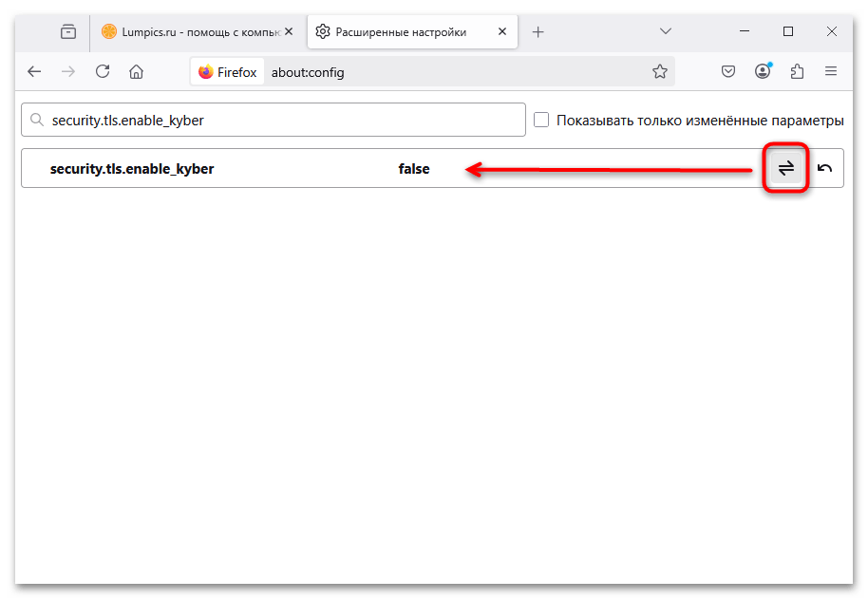Go forward one page
Viewport: 868px width, 599px height.
68,71
